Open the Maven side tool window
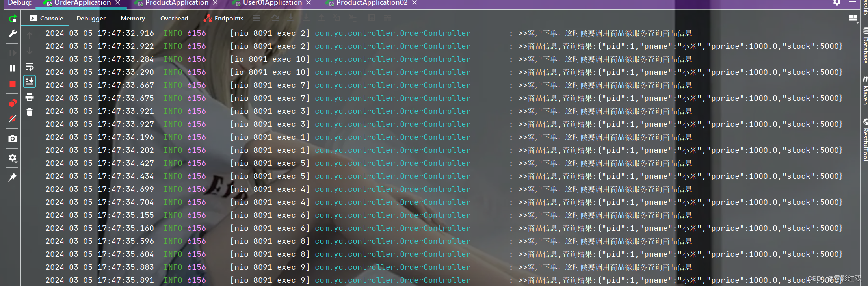 point(865,91)
